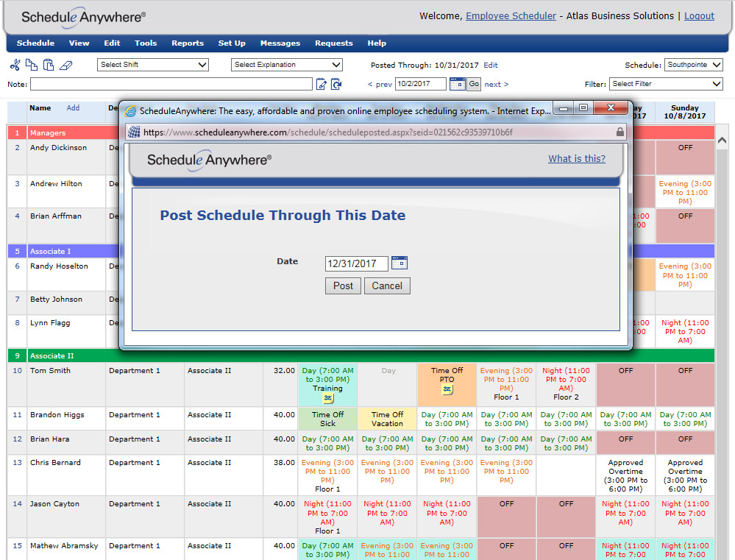Click the page icon in popup address bar
The image size is (735, 560).
point(134,132)
